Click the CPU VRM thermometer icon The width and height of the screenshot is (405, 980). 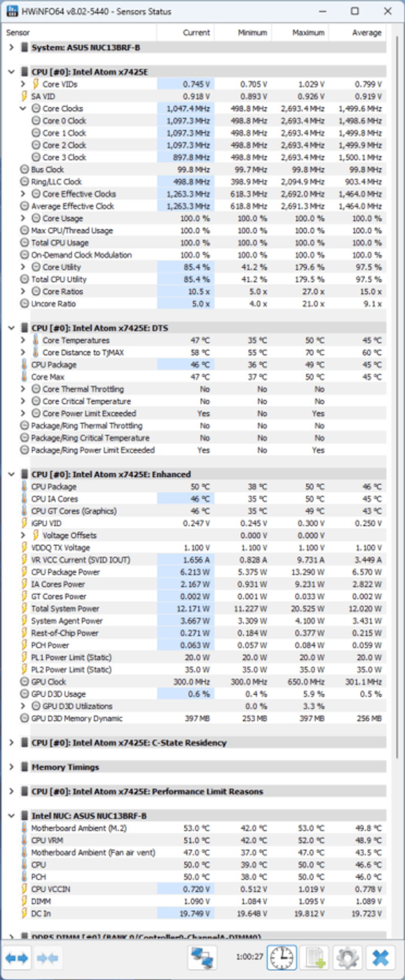click(24, 840)
